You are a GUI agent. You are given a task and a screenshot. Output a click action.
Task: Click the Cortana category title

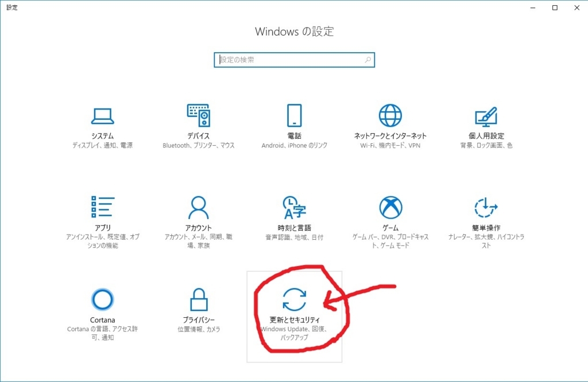tap(102, 320)
